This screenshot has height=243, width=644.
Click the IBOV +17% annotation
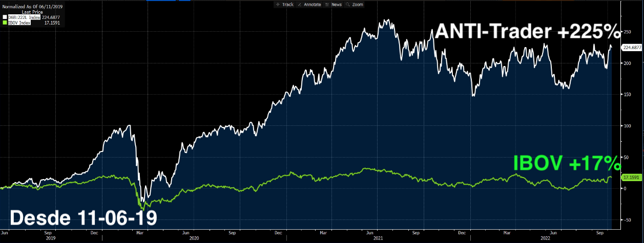pyautogui.click(x=567, y=164)
